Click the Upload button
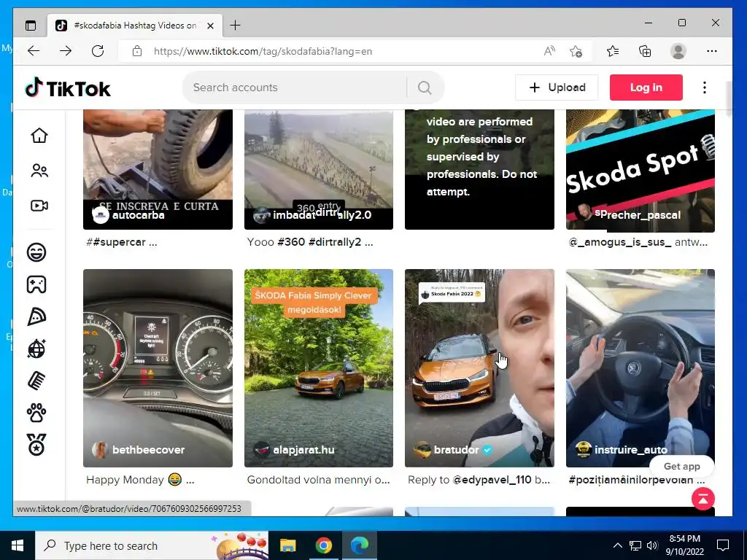Image resolution: width=747 pixels, height=560 pixels. click(557, 87)
